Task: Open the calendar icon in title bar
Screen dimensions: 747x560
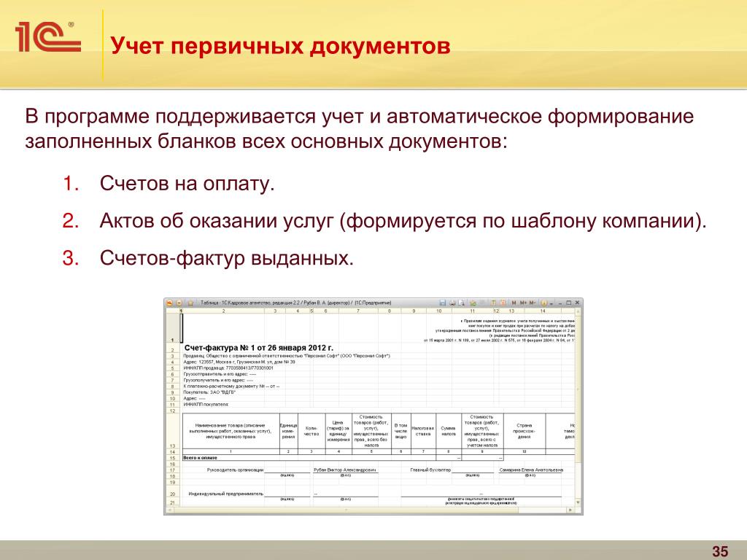Action: [503, 303]
